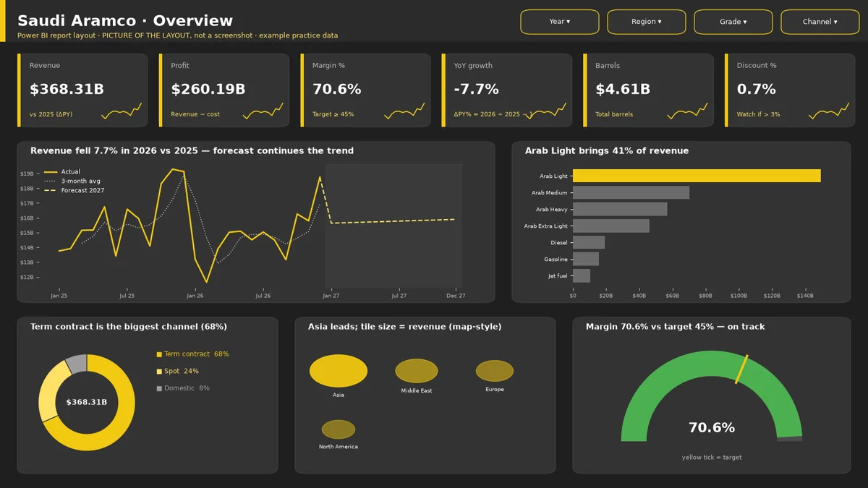Screen dimensions: 868x488
Task: Click the Arab Heavy bar
Action: coord(620,209)
